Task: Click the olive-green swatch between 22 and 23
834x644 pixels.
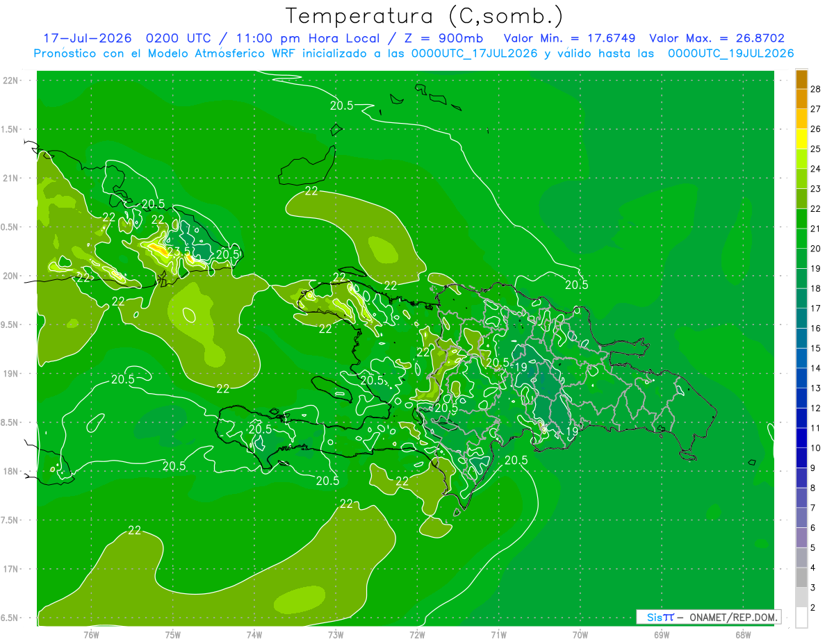Action: coord(801,199)
